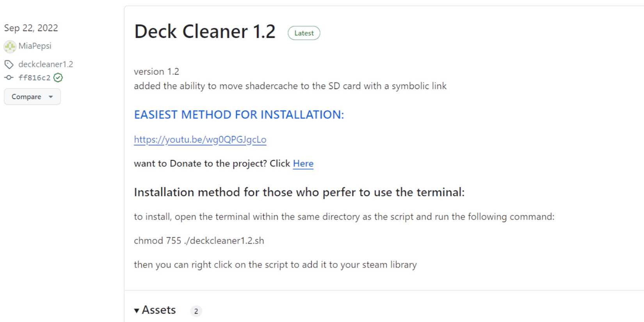Image resolution: width=644 pixels, height=322 pixels.
Task: Click the circular avatar icon in the sidebar
Action: coord(9,46)
